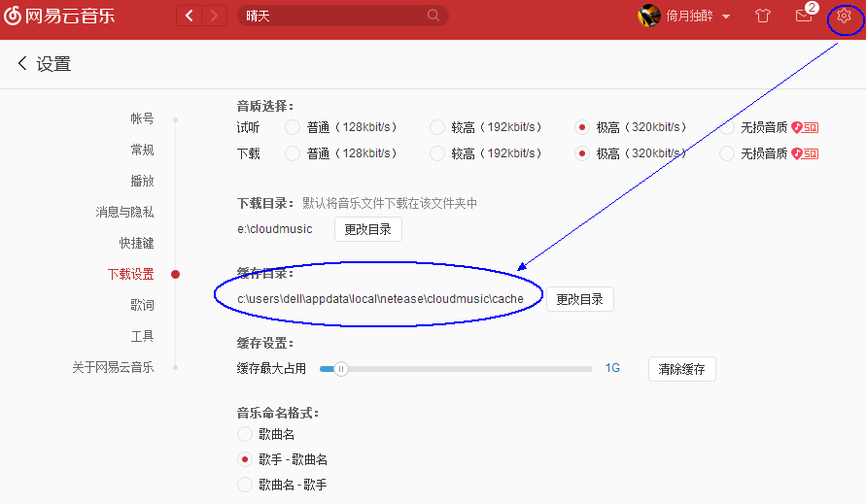Click the 倚月独醉 username
Image resolution: width=866 pixels, height=504 pixels.
coord(689,16)
